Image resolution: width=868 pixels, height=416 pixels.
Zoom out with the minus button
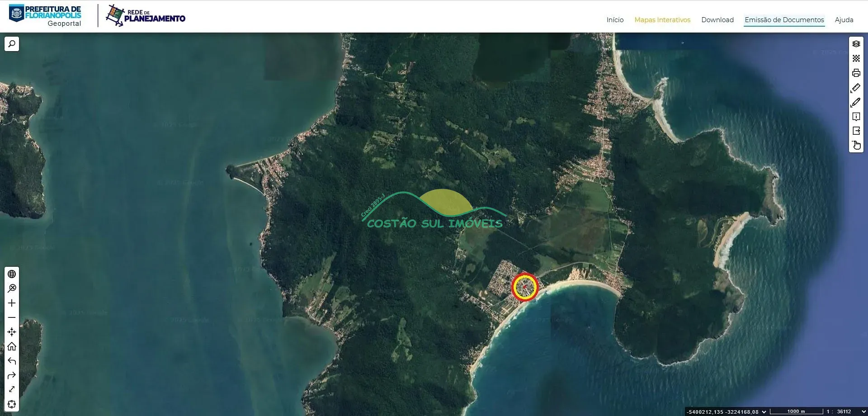12,317
